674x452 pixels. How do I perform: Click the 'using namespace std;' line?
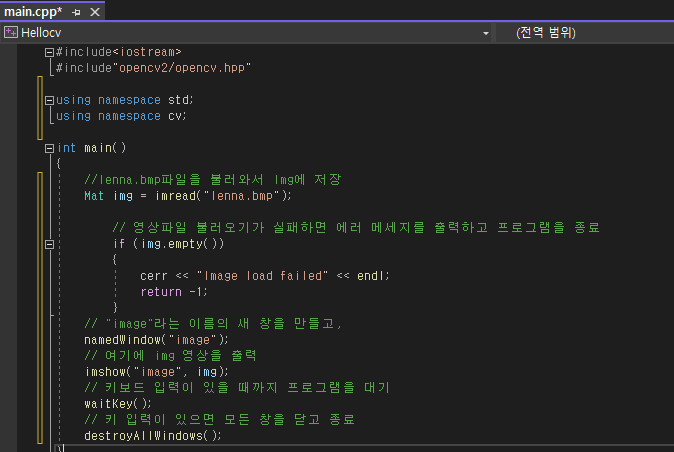click(x=125, y=100)
